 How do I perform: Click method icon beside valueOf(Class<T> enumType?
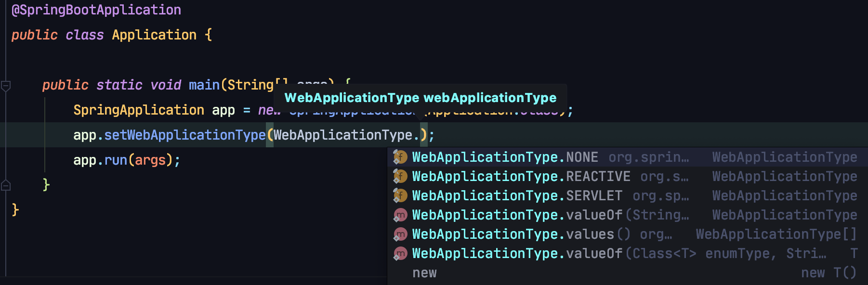[400, 253]
